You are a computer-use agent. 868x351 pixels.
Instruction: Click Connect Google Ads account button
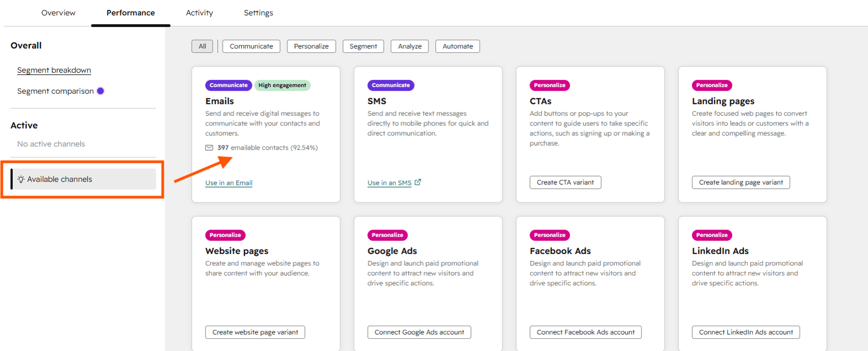(420, 332)
